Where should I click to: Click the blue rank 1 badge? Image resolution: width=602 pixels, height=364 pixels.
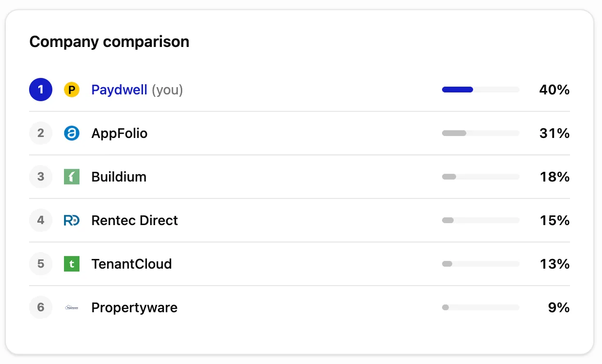tap(41, 90)
